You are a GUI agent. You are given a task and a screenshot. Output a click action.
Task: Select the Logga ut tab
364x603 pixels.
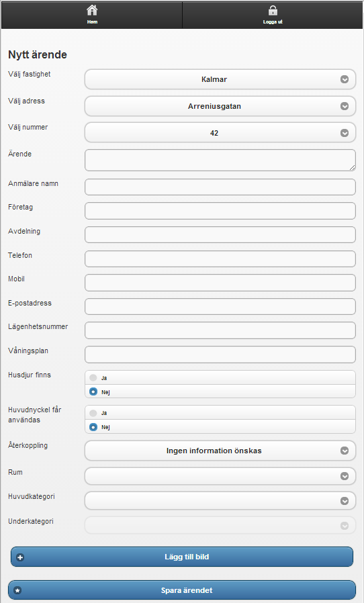[x=273, y=15]
